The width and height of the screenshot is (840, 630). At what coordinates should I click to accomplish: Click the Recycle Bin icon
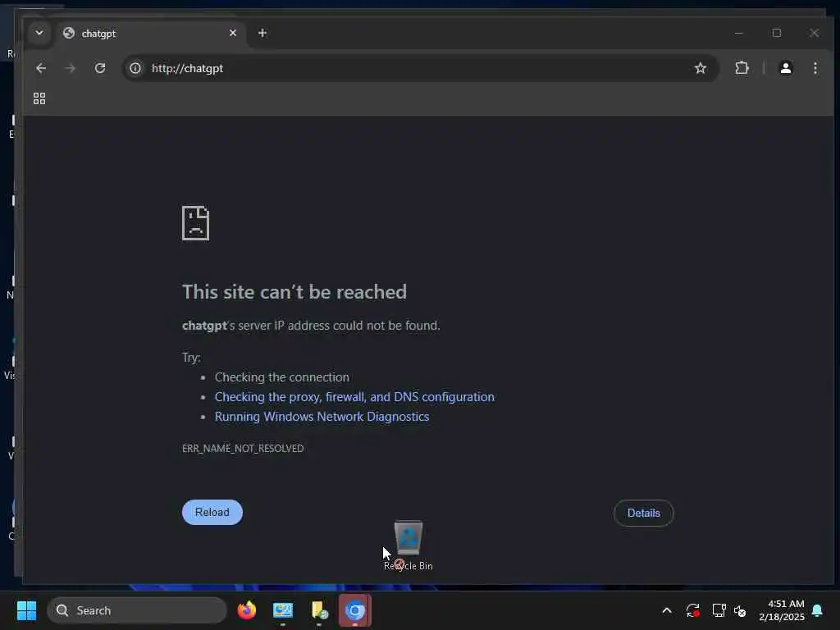point(409,546)
